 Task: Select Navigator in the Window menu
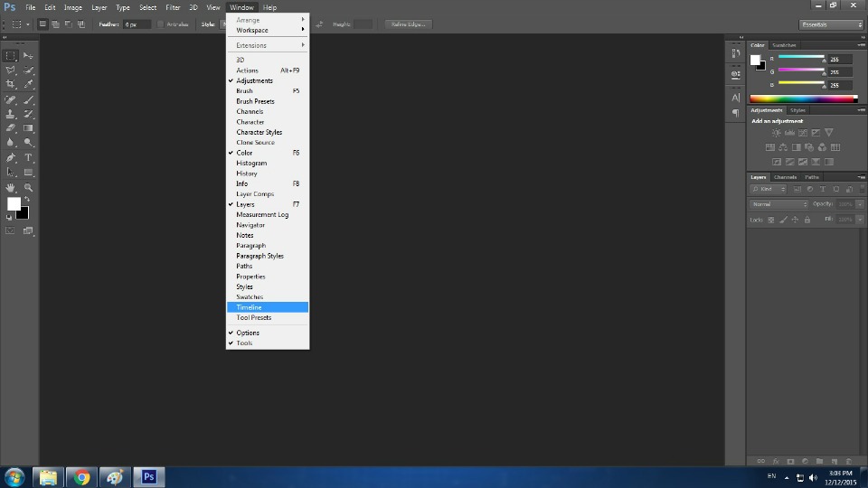click(268, 225)
